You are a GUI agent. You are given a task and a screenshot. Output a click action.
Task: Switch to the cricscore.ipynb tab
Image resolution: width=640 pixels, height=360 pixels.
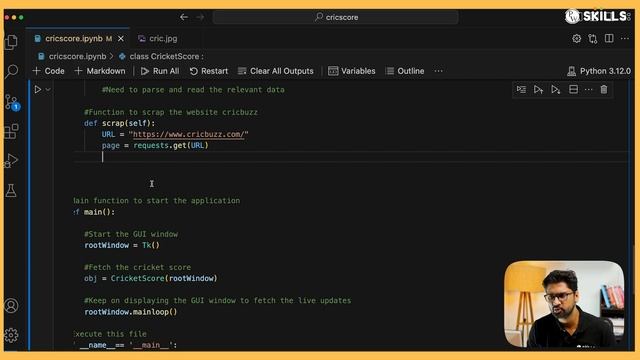coord(78,38)
